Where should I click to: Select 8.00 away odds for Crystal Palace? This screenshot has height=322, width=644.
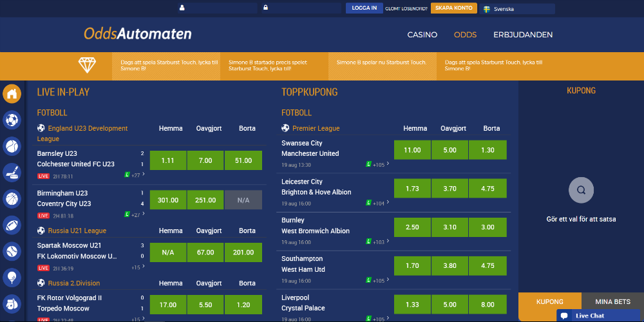coord(488,305)
